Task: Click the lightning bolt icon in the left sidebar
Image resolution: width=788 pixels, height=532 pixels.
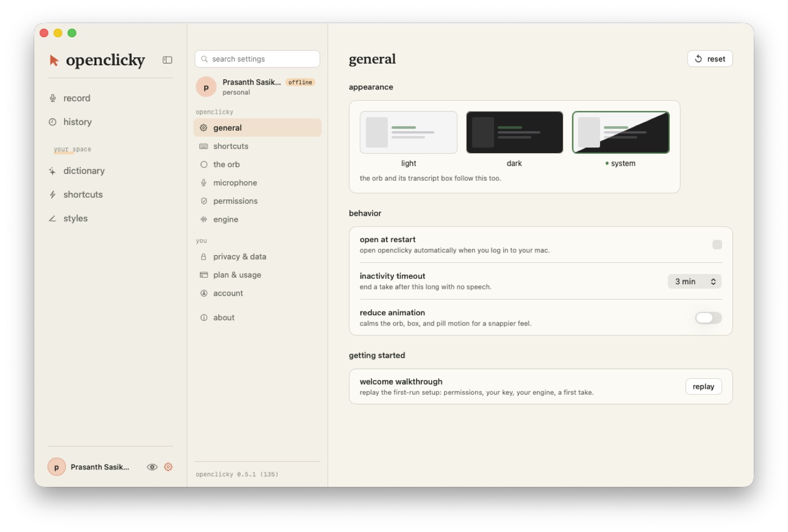Action: [52, 194]
